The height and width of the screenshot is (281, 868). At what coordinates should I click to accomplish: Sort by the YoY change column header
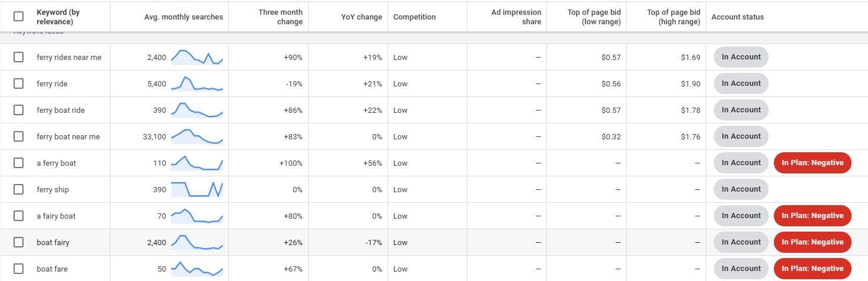coord(362,17)
